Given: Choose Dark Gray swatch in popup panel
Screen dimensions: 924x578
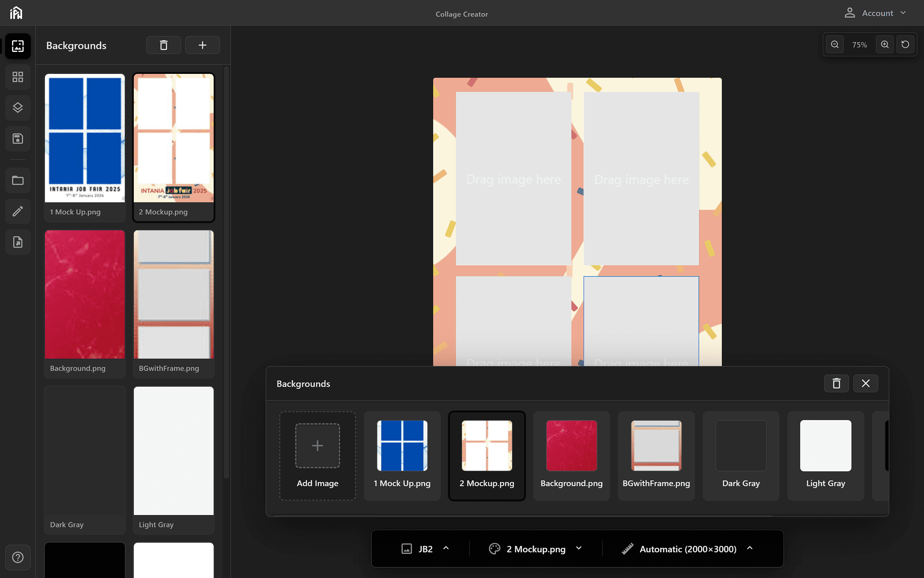Looking at the screenshot, I should [x=741, y=456].
